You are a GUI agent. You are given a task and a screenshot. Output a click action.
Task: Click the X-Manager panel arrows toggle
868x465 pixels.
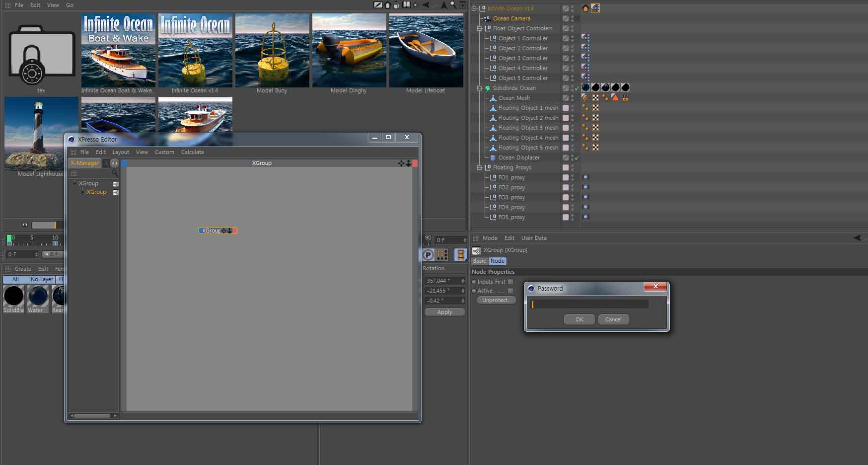(x=115, y=163)
